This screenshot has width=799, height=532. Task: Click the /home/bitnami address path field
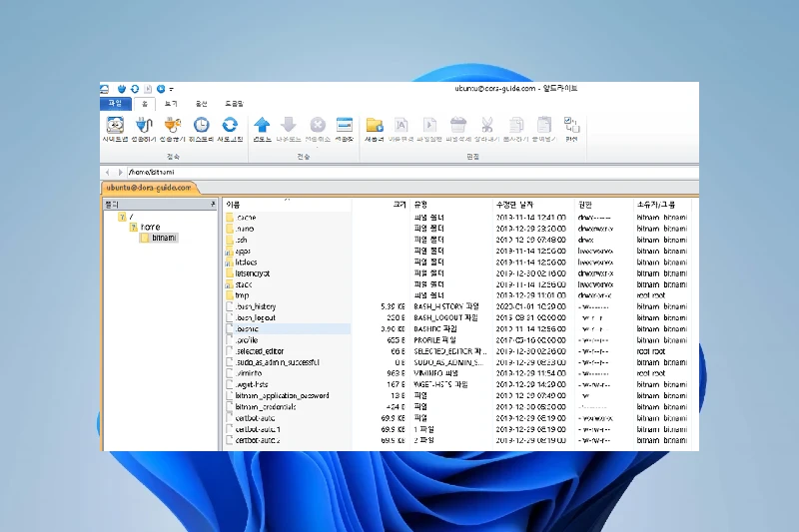point(411,173)
